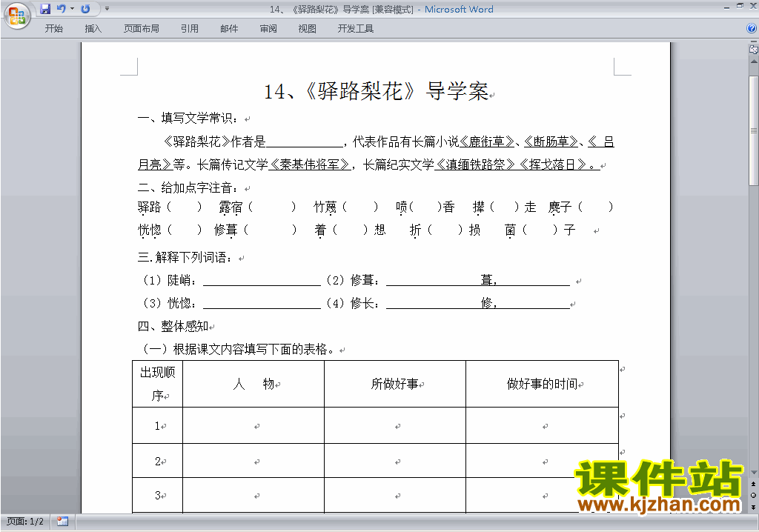Click the table cell numbered 2
The height and width of the screenshot is (532, 759).
click(157, 461)
